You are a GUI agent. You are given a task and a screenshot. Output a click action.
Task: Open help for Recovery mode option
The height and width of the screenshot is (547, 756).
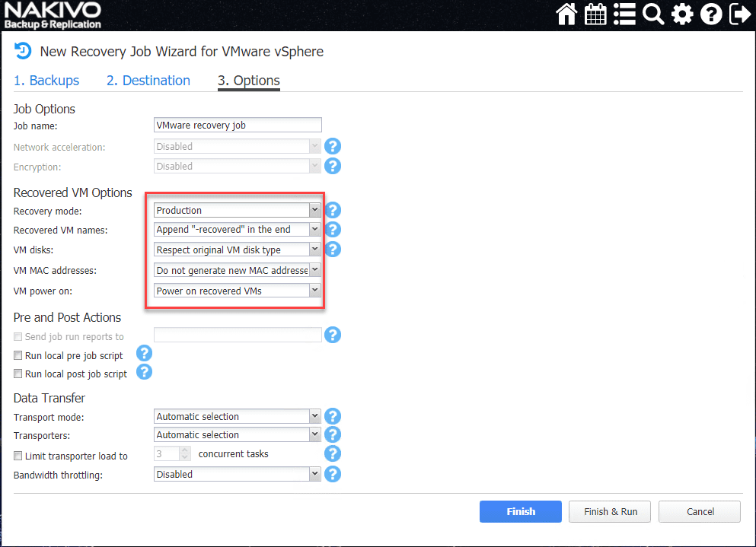pyautogui.click(x=332, y=209)
